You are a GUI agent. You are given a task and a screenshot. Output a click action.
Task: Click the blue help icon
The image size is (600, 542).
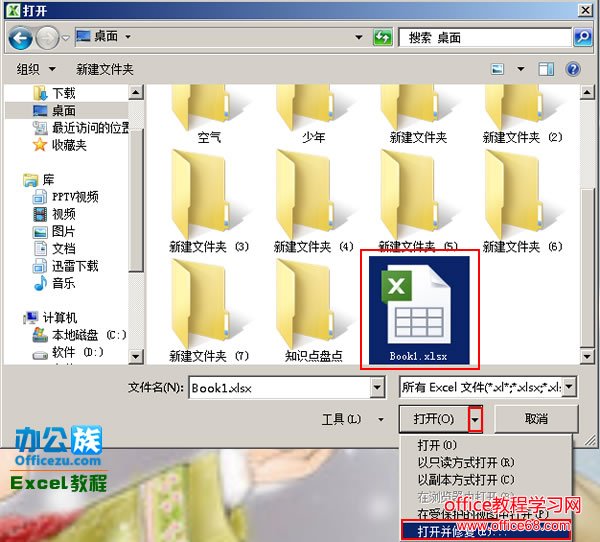(573, 69)
